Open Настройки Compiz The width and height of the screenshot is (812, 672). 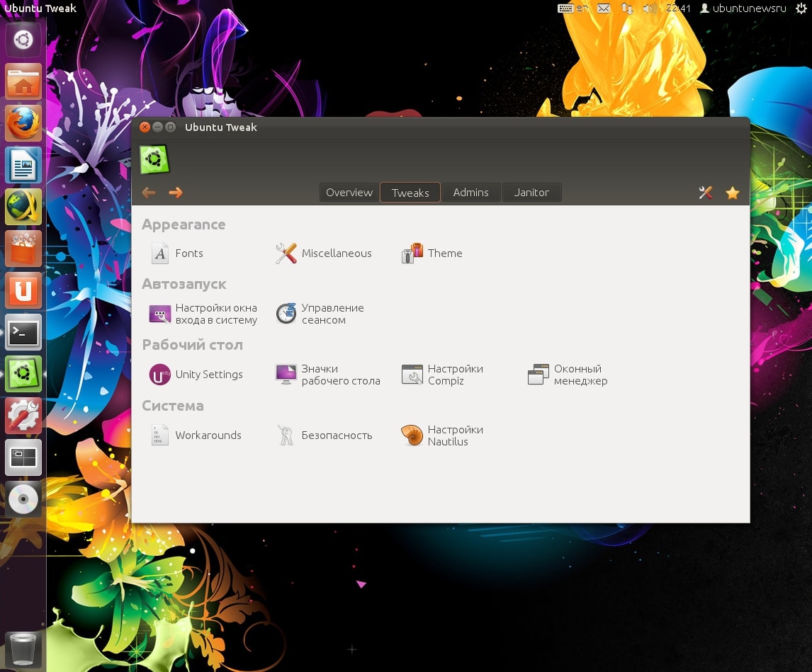click(x=442, y=375)
